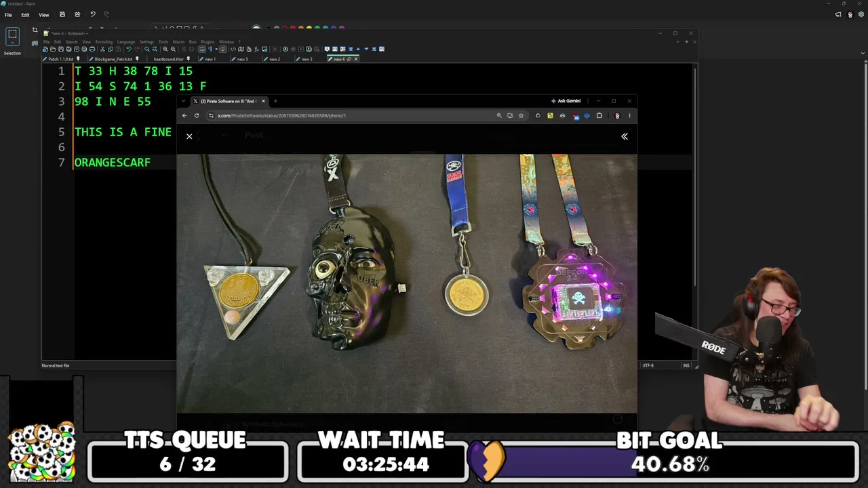Open the Chrome three-dot menu
This screenshot has width=868, height=488.
pyautogui.click(x=629, y=115)
